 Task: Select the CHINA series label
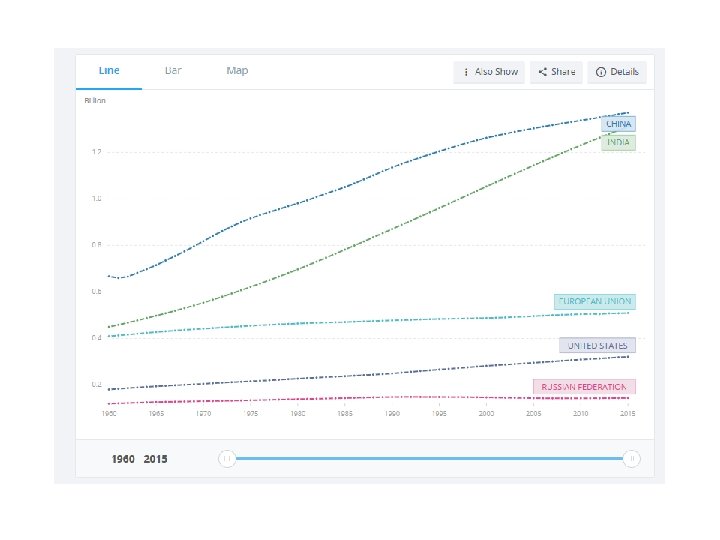click(619, 125)
